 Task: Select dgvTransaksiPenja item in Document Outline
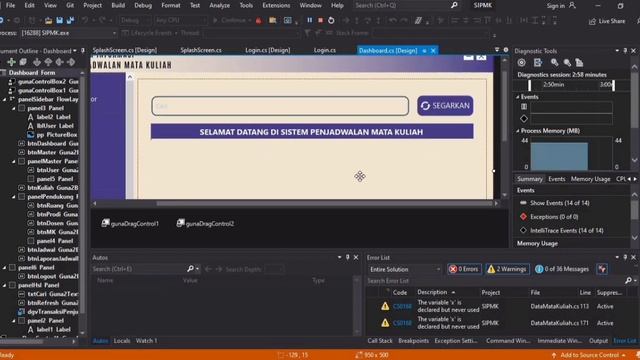[48, 311]
